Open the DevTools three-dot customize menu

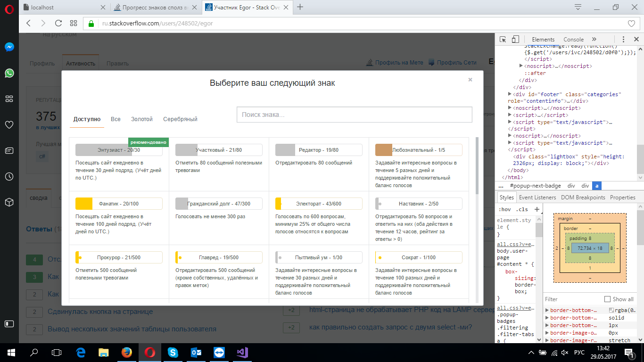point(623,40)
